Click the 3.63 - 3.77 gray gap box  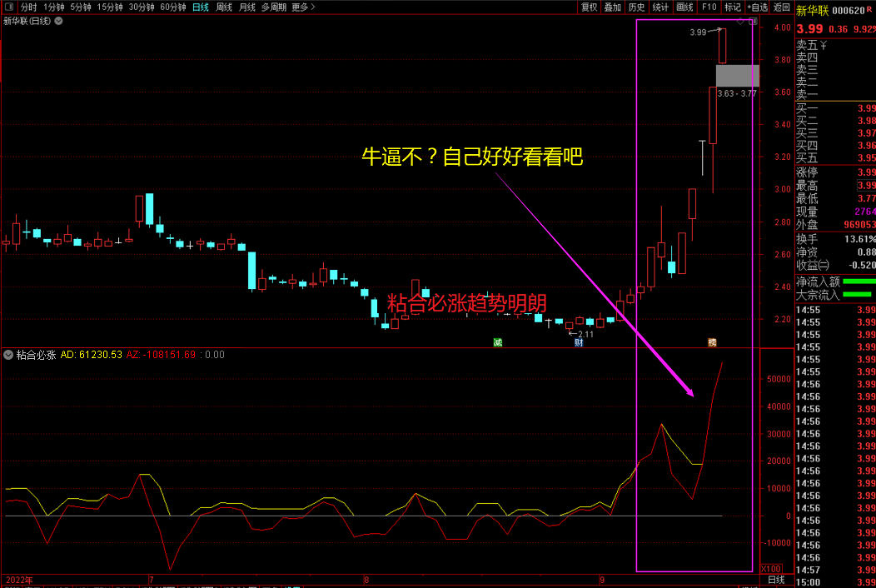[x=737, y=76]
